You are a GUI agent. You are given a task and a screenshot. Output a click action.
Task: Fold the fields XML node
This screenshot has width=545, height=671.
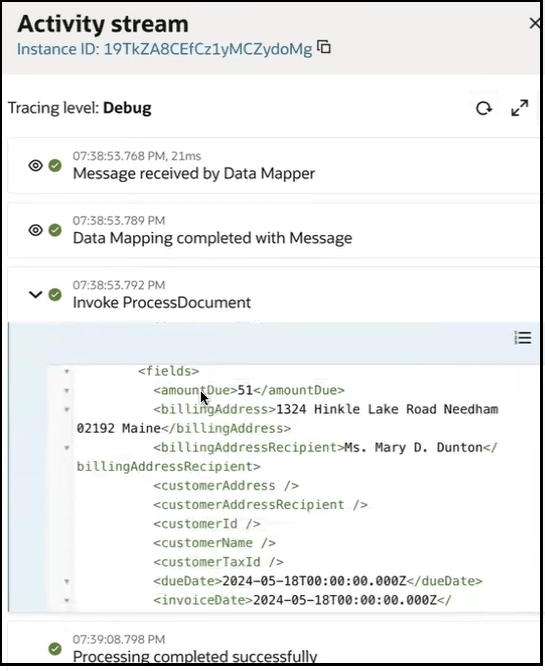tap(67, 371)
